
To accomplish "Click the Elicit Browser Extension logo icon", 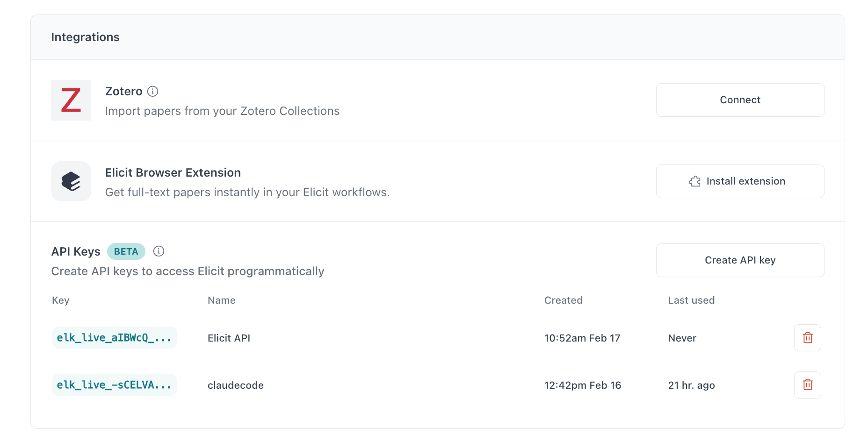I will coord(71,181).
